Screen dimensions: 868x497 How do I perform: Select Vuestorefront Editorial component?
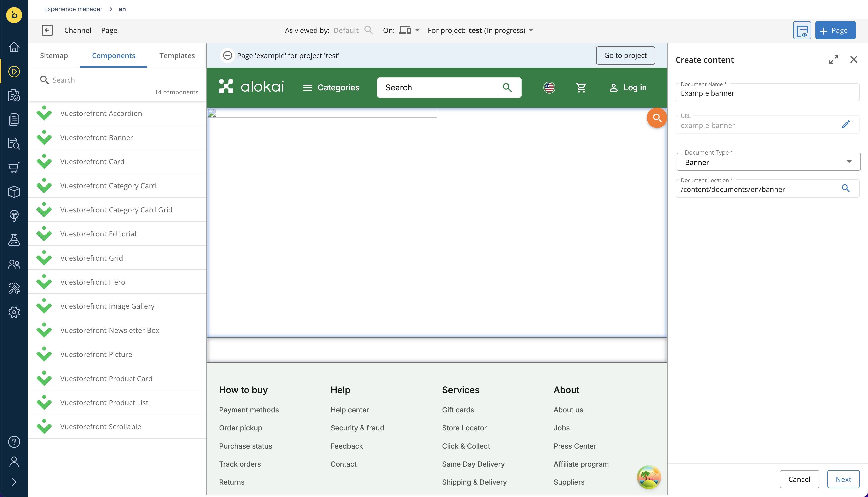[x=118, y=234]
